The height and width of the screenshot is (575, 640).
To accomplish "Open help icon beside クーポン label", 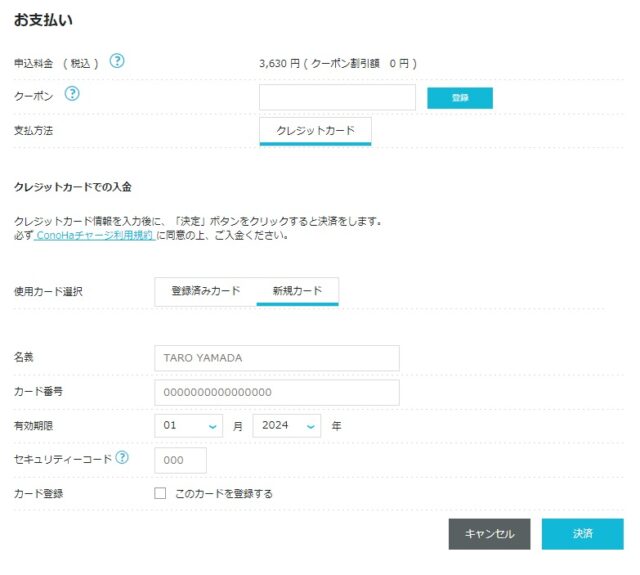I will (72, 94).
